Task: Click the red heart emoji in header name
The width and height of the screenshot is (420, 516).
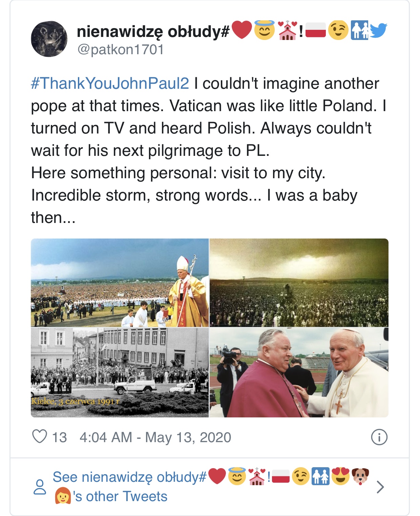Action: pyautogui.click(x=242, y=30)
